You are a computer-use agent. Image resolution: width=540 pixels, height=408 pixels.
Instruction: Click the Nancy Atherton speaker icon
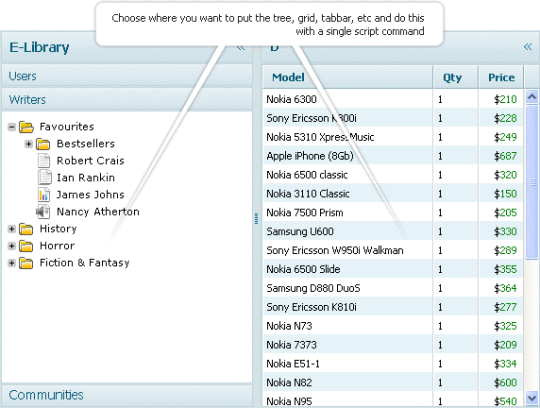pyautogui.click(x=43, y=212)
